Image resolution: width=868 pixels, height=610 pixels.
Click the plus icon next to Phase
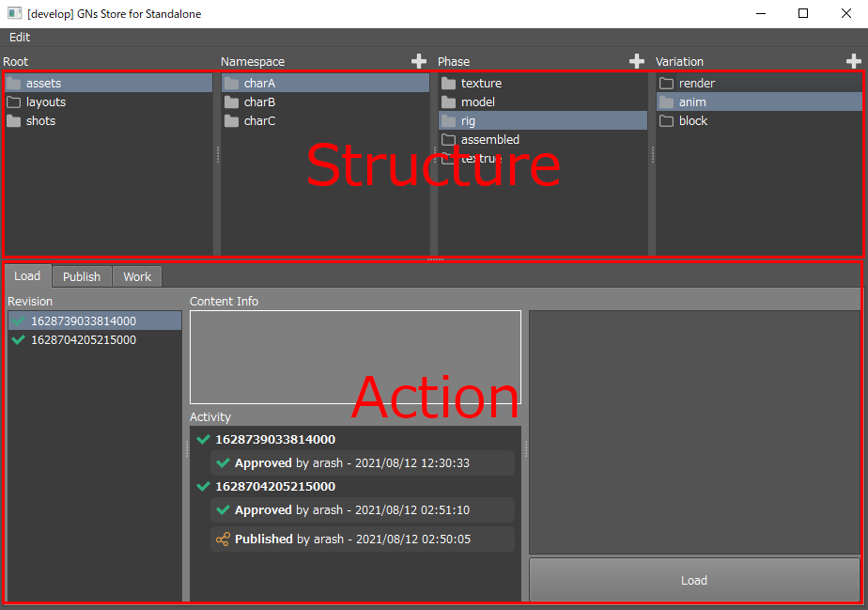point(636,61)
